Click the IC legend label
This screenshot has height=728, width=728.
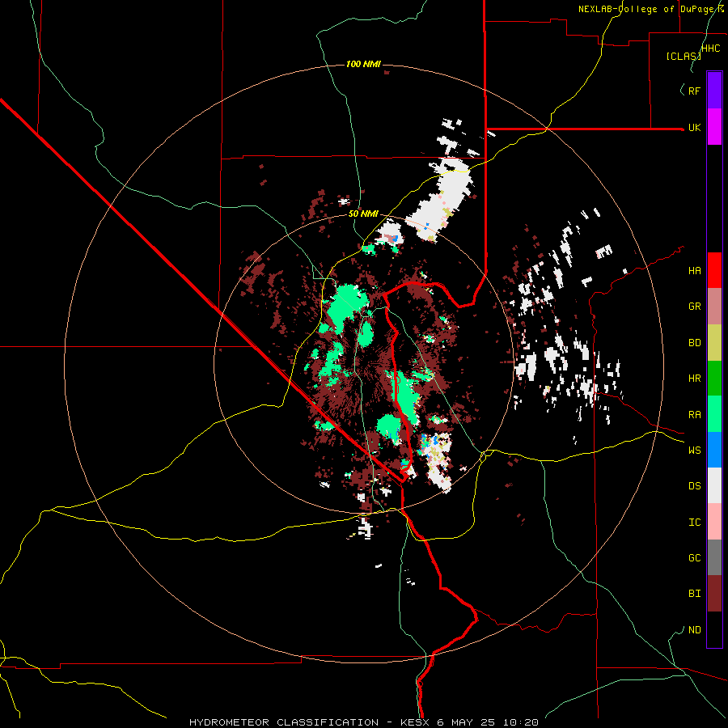[x=694, y=523]
